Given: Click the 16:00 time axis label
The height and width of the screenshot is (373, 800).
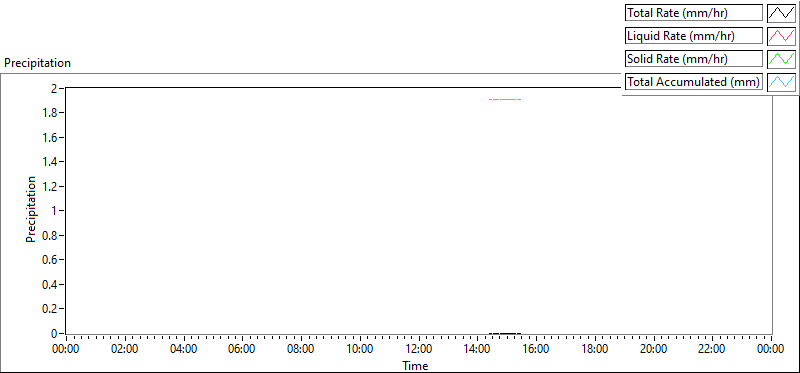Looking at the screenshot, I should [x=536, y=350].
